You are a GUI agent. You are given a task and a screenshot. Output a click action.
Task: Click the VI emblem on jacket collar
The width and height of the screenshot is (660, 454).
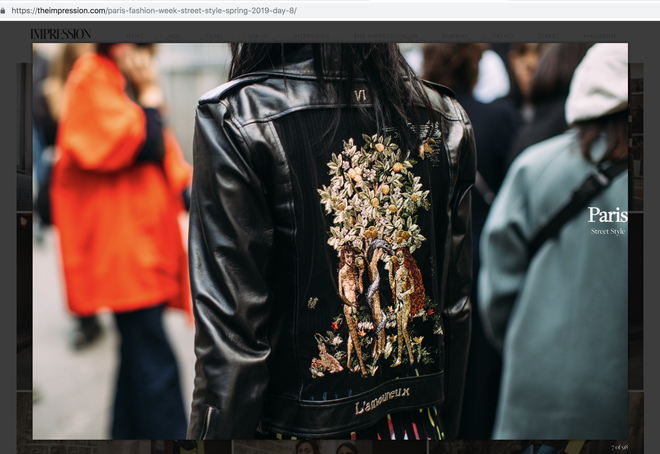point(361,95)
